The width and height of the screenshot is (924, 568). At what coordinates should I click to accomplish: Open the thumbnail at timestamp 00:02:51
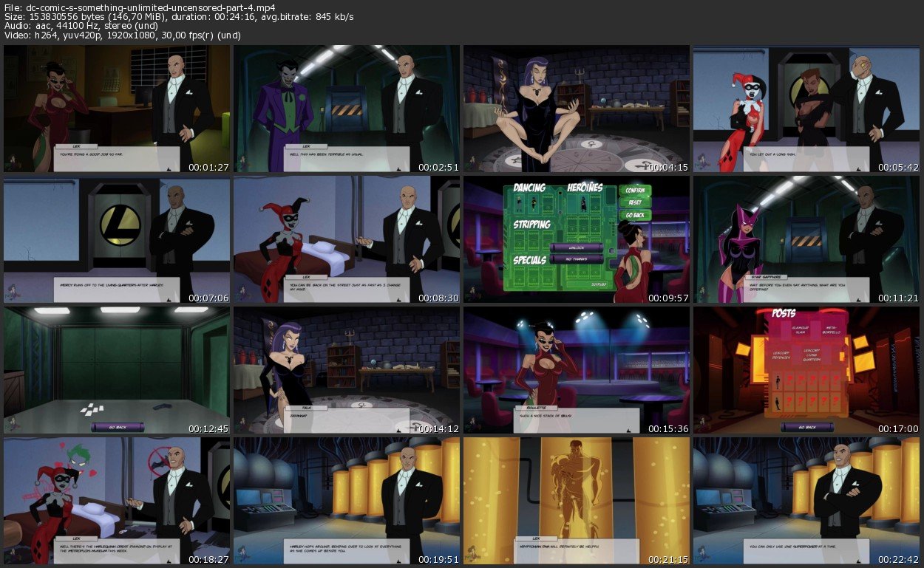pyautogui.click(x=347, y=109)
